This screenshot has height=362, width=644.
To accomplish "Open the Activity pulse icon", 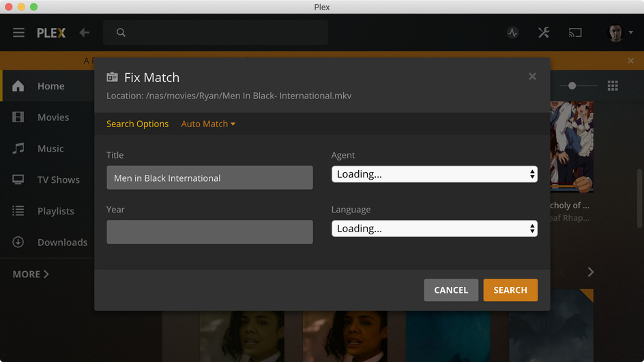I will click(512, 33).
